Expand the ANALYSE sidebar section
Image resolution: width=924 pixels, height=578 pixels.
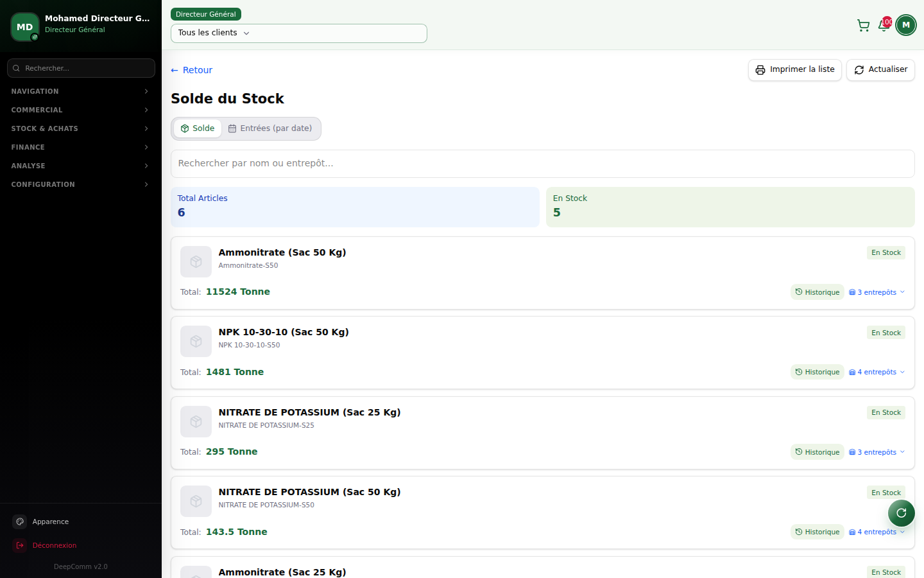click(x=80, y=166)
